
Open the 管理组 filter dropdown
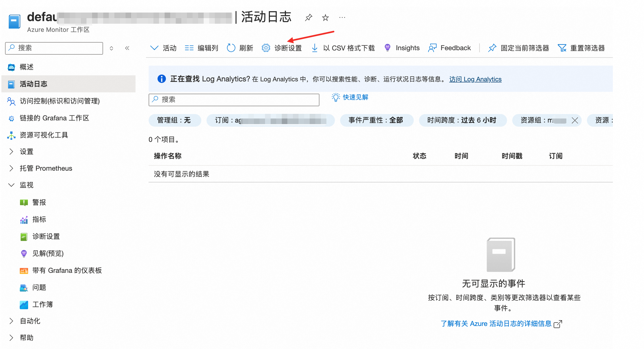175,120
